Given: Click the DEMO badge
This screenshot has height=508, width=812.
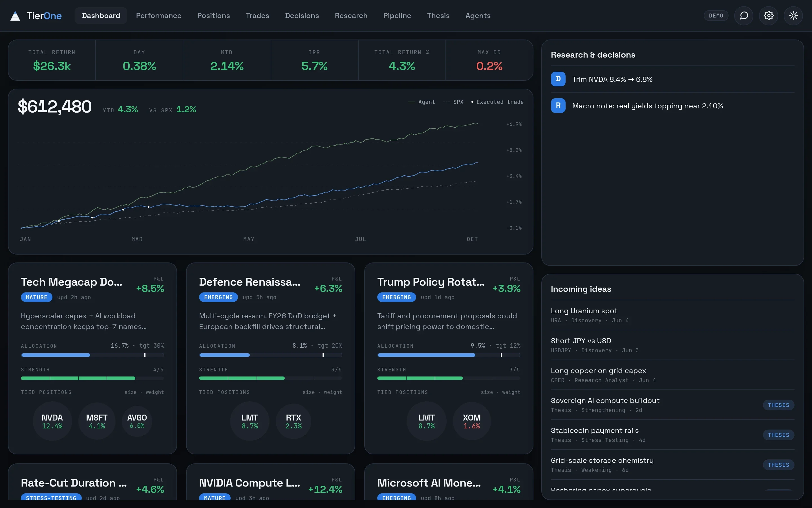Looking at the screenshot, I should [716, 16].
